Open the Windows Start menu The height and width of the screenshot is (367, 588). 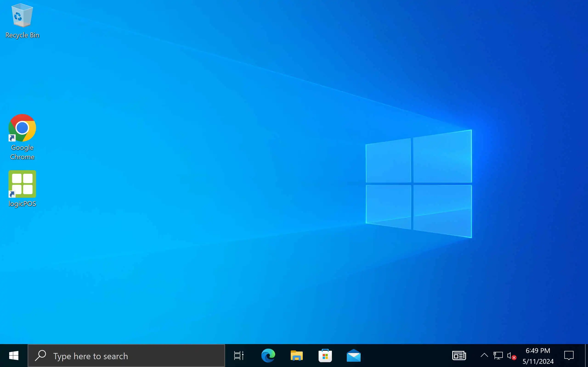14,356
